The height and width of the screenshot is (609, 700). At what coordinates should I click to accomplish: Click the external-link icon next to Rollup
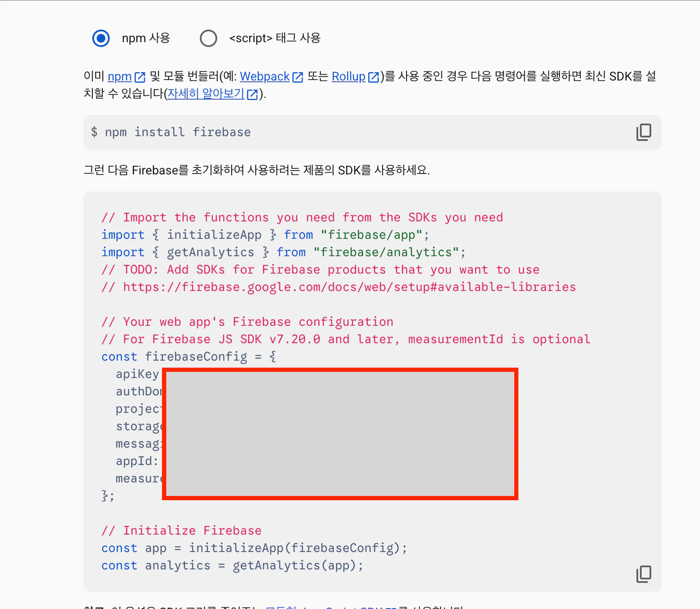[x=374, y=77]
